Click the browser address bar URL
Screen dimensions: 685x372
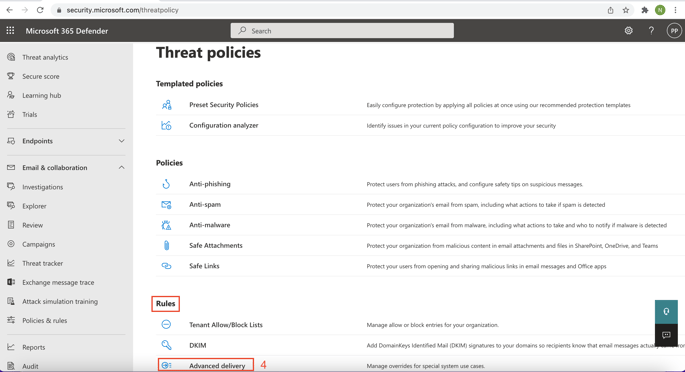coord(122,10)
